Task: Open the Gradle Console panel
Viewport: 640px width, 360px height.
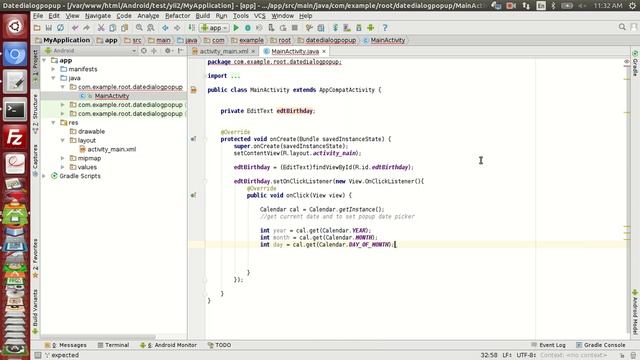Action: click(600, 345)
